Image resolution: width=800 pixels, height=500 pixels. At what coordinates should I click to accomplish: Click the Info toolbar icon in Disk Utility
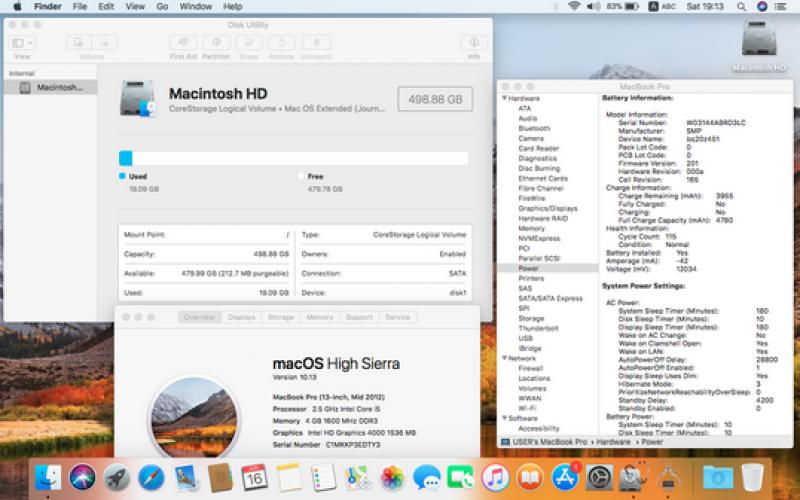(x=474, y=43)
